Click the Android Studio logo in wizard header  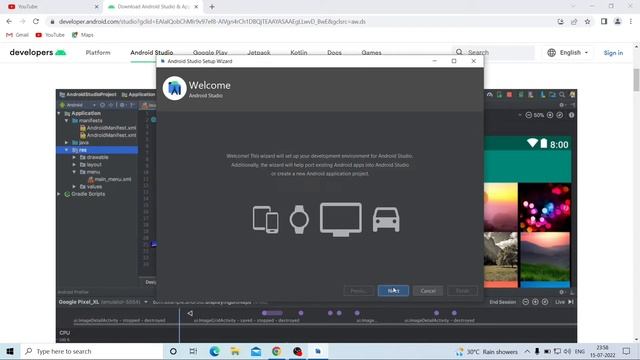point(174,88)
